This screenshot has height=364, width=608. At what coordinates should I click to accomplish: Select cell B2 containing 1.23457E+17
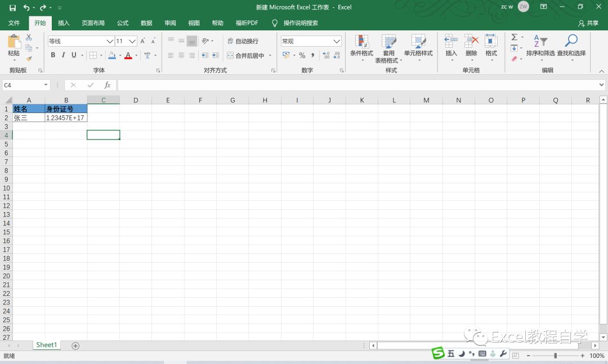point(66,118)
